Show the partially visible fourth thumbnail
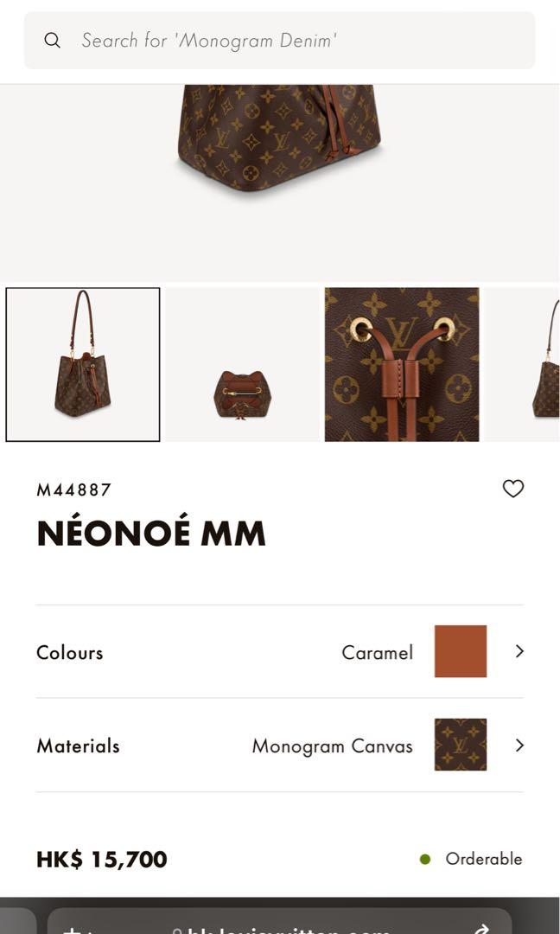Viewport: 560px width, 934px height. click(522, 365)
